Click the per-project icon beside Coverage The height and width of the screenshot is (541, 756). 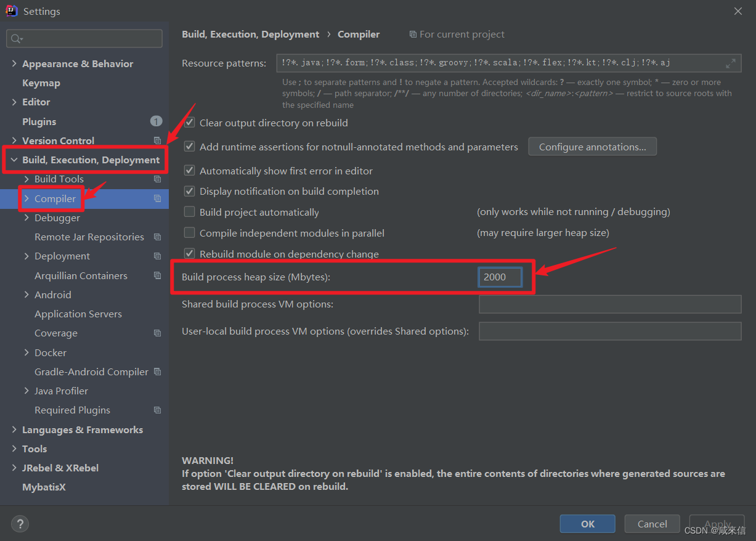pyautogui.click(x=158, y=333)
